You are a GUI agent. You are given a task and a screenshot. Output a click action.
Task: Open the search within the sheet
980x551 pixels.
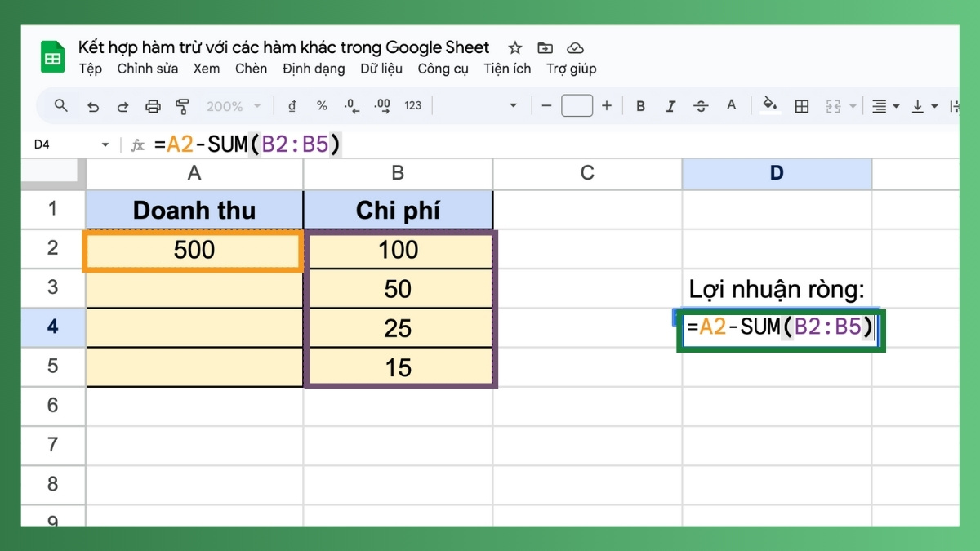coord(60,105)
